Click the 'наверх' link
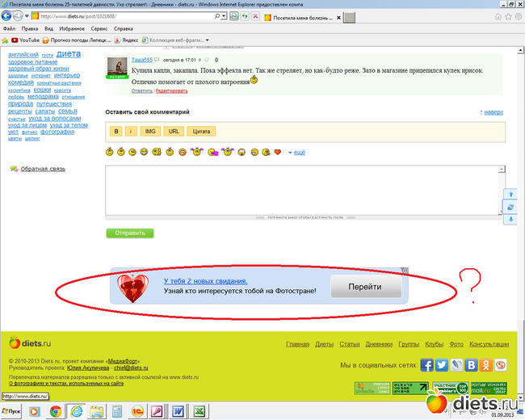 [x=492, y=112]
